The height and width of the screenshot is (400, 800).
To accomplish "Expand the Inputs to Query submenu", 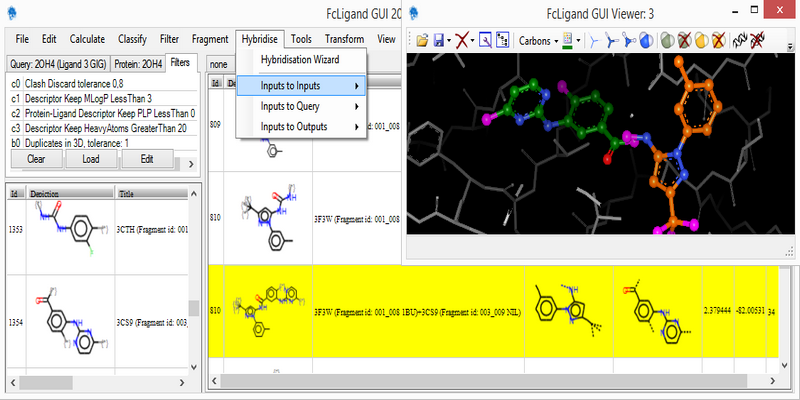I will click(303, 106).
